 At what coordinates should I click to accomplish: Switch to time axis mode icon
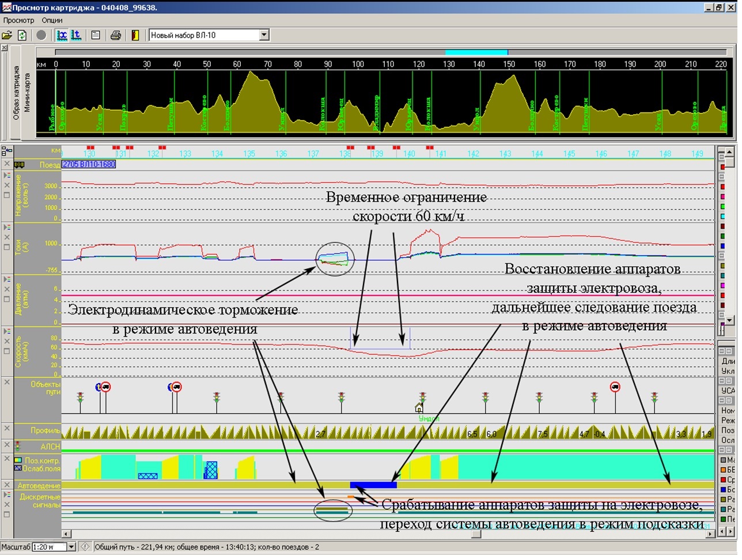click(75, 35)
